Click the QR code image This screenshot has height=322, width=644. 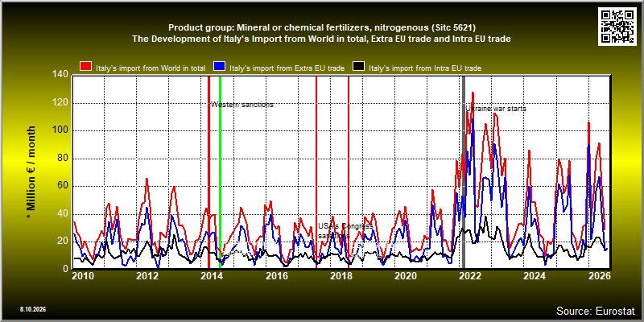coord(617,26)
